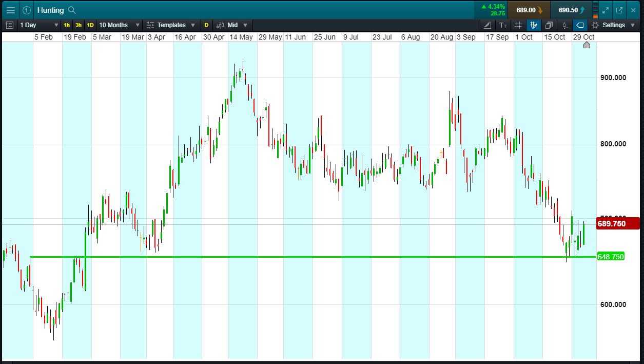Expand the chart to fullscreen
Screen dimensions: 644x364
point(606,10)
